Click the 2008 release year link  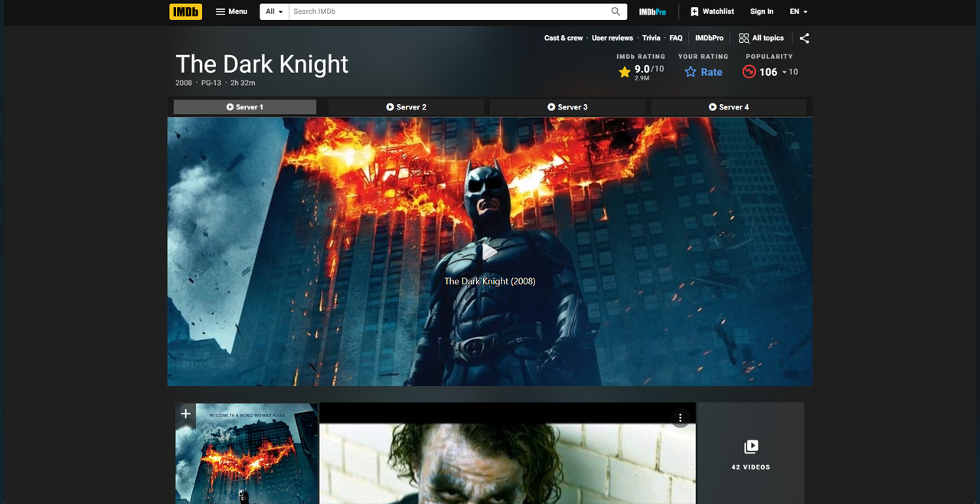tap(184, 83)
